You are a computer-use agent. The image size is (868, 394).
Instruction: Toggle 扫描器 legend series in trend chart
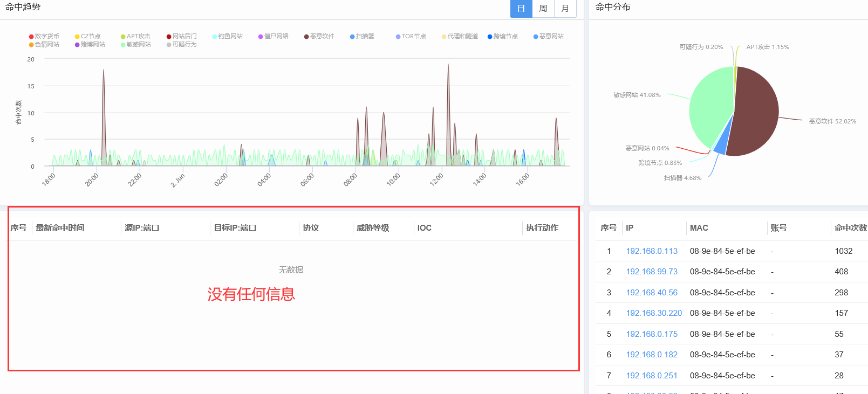pos(362,36)
